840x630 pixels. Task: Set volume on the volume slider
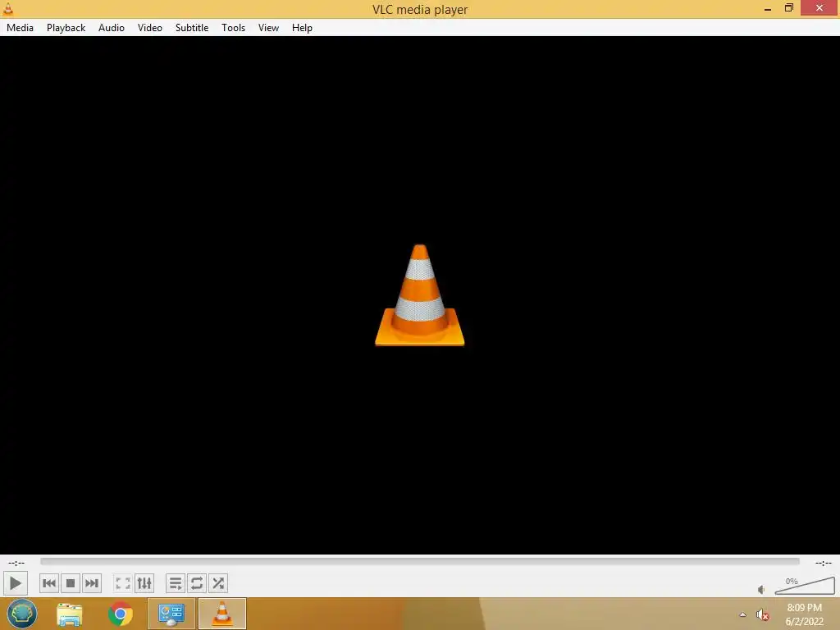(x=805, y=586)
